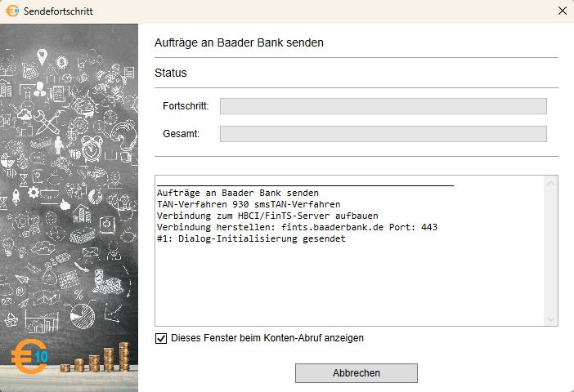
Task: Click the Abbrechen button
Action: pos(357,373)
